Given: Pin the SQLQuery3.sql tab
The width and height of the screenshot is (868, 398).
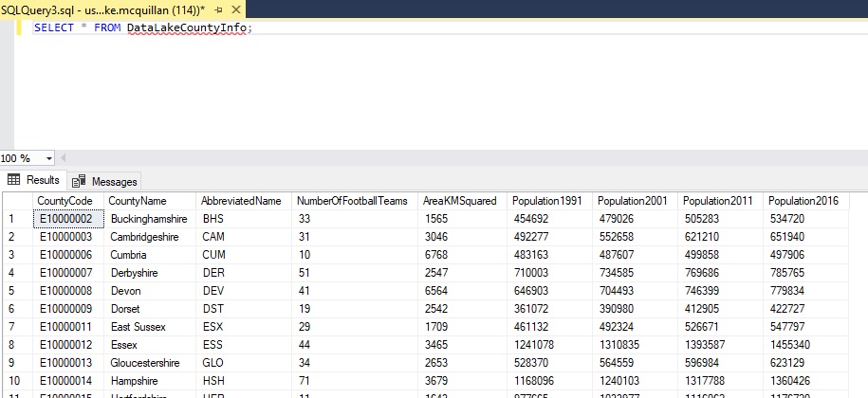Looking at the screenshot, I should pyautogui.click(x=216, y=9).
